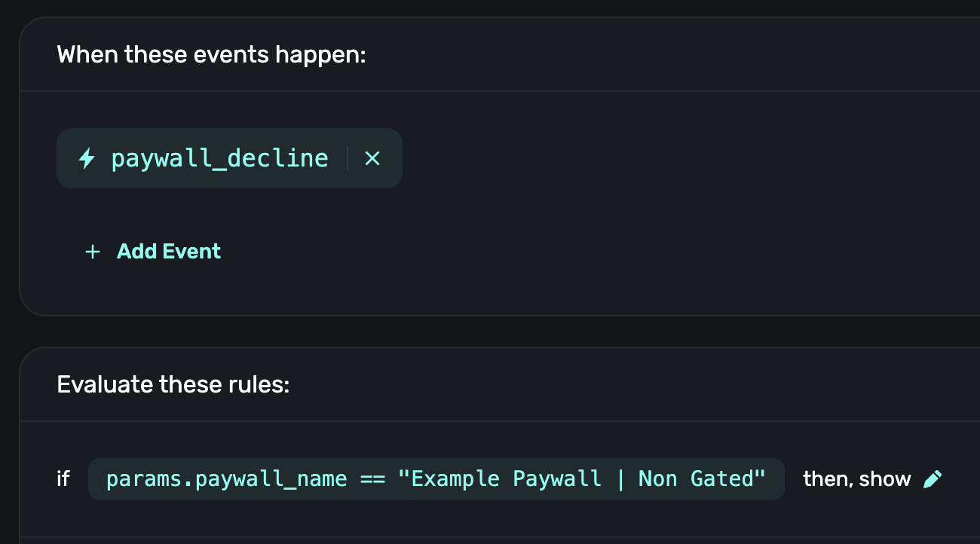Remove the paywall_decline event with the X

pyautogui.click(x=372, y=158)
